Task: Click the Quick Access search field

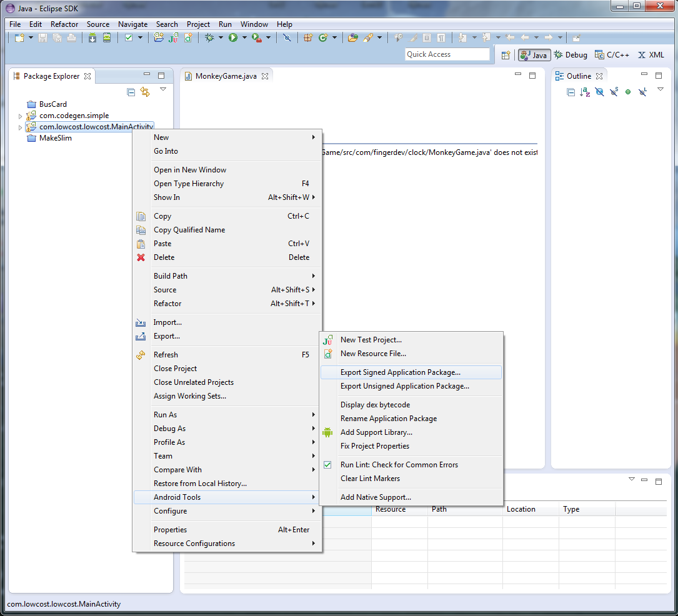Action: (447, 54)
